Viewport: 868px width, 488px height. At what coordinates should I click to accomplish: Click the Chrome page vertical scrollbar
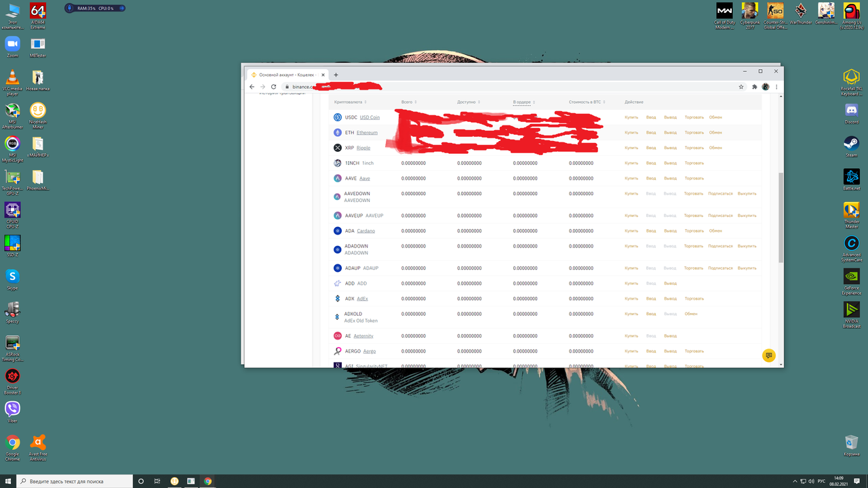click(781, 217)
